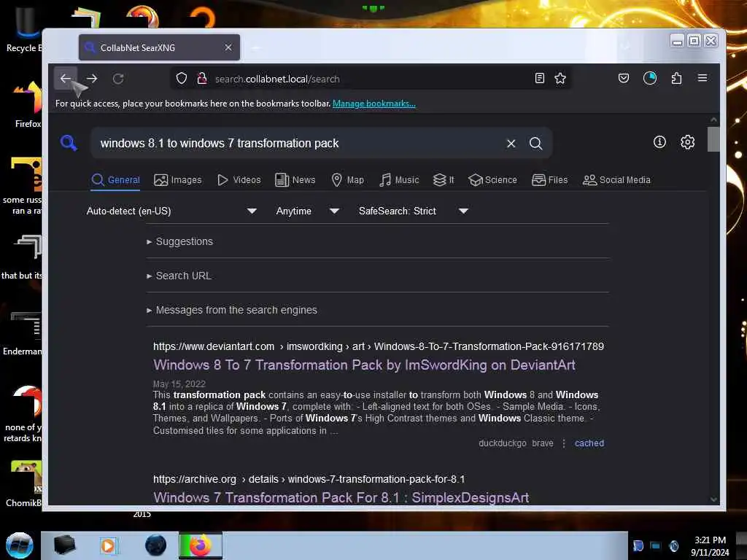View site info via the padlock icon

[x=202, y=79]
